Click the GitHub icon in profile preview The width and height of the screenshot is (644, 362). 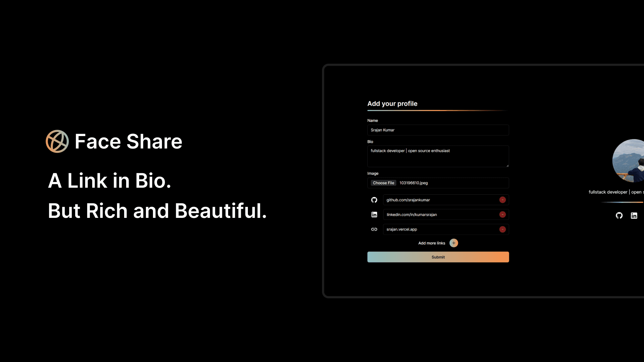pyautogui.click(x=619, y=215)
